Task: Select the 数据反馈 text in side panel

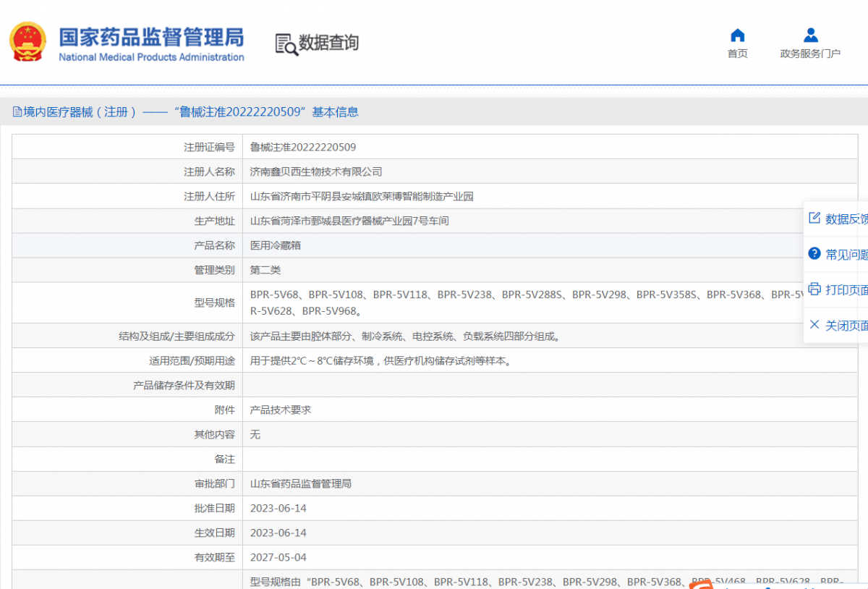Action: click(x=846, y=219)
